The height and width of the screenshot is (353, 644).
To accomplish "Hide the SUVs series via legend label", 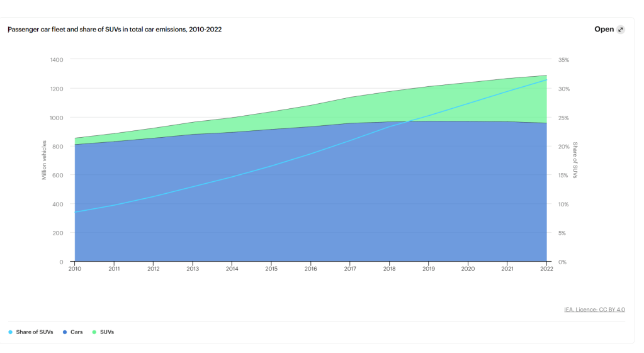I will tap(107, 332).
